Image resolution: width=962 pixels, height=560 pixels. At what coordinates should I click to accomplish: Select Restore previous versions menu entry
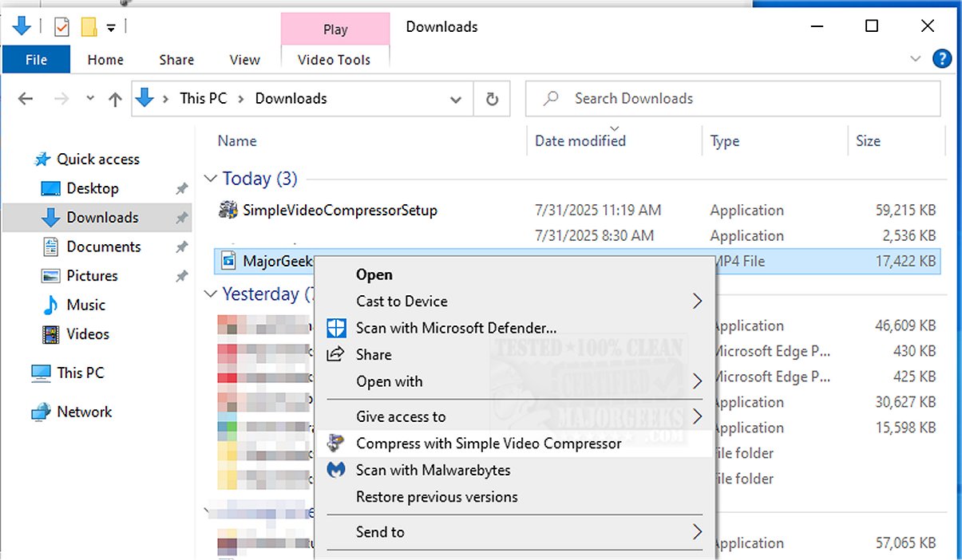[x=437, y=497]
